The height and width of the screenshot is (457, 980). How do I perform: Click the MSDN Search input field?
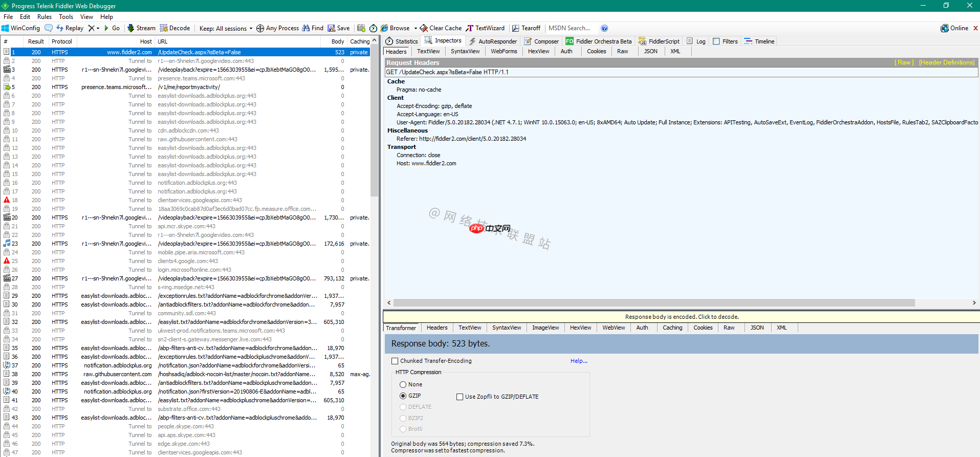(570, 28)
